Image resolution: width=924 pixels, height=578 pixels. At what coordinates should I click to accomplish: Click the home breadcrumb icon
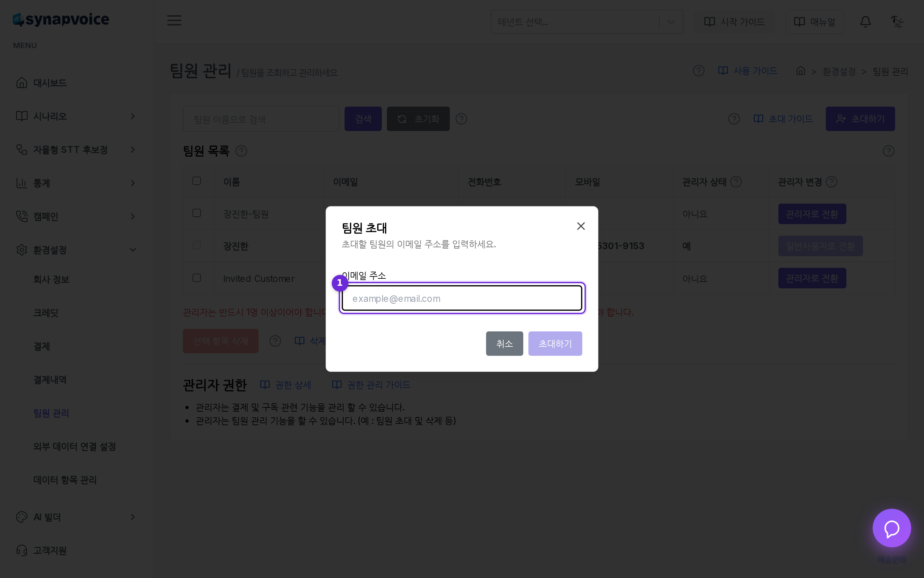coord(801,71)
